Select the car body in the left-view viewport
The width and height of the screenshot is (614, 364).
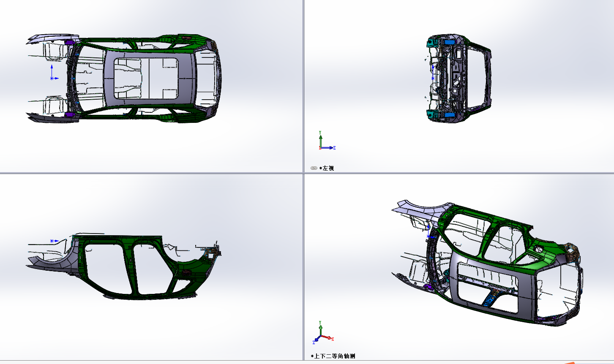point(458,79)
